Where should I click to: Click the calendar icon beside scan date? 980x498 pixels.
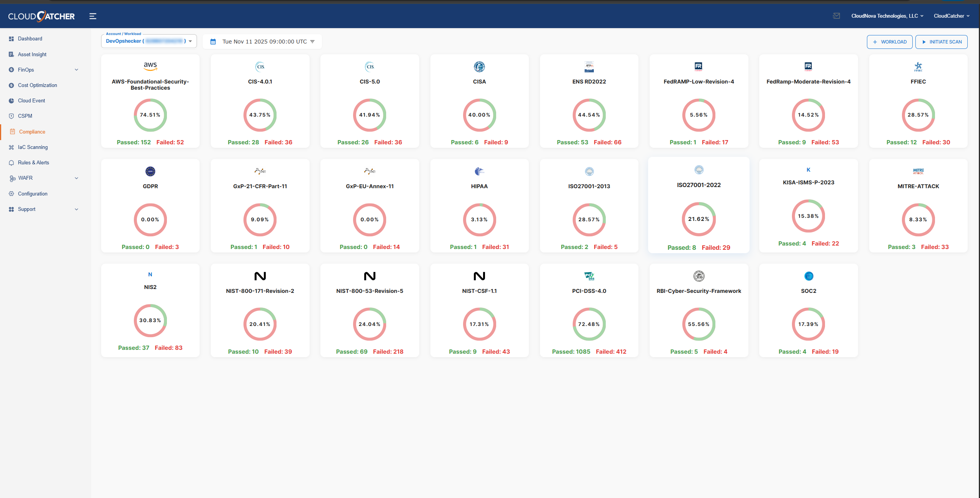point(213,42)
